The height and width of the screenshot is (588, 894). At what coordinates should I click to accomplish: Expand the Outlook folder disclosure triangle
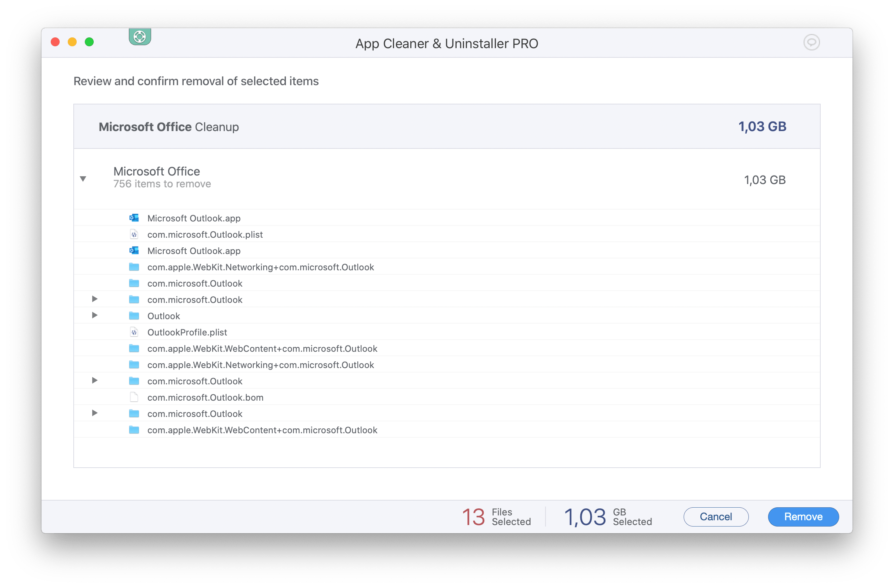point(95,315)
